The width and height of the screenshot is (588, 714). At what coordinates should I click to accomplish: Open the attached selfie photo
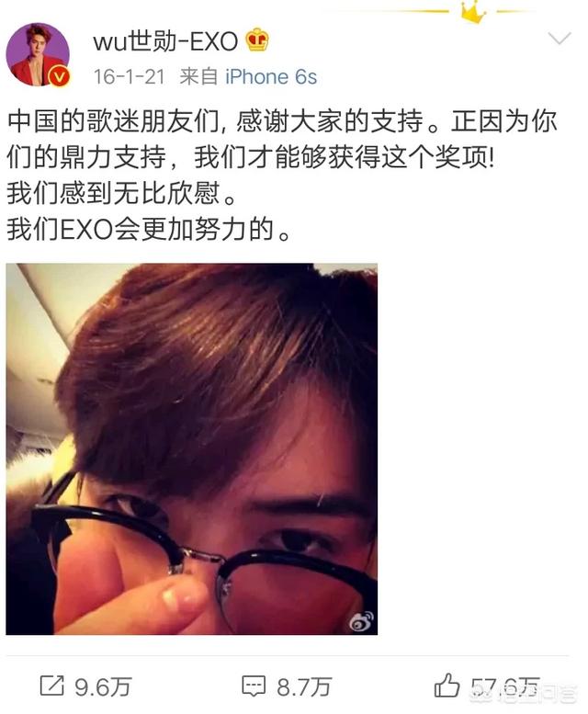click(192, 449)
